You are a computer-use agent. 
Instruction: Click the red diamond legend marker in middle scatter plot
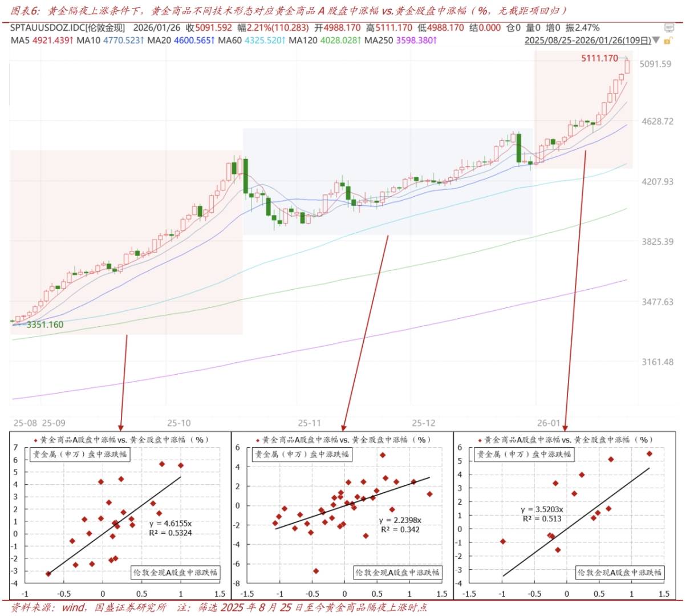(258, 440)
